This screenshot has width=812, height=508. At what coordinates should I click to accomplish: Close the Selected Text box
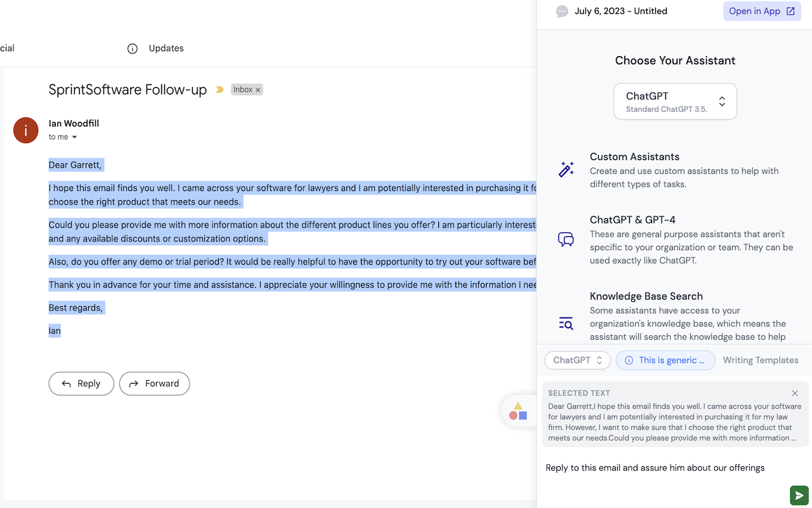[795, 393]
